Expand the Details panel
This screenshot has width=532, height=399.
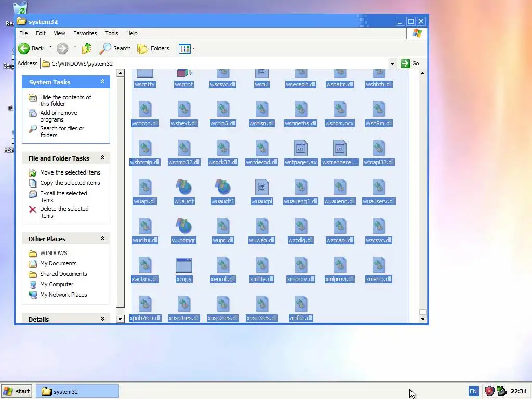point(102,319)
